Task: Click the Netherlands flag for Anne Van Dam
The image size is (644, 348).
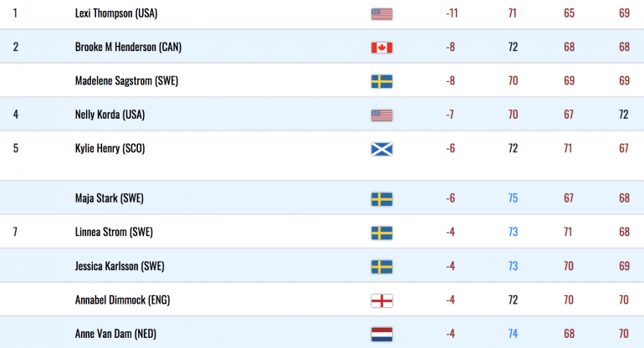Action: pyautogui.click(x=381, y=334)
